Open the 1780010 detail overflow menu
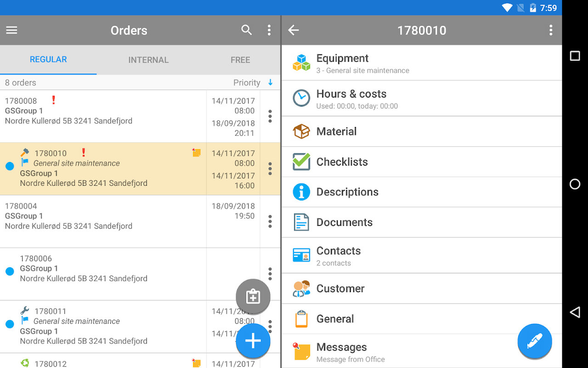This screenshot has width=588, height=368. [x=551, y=30]
